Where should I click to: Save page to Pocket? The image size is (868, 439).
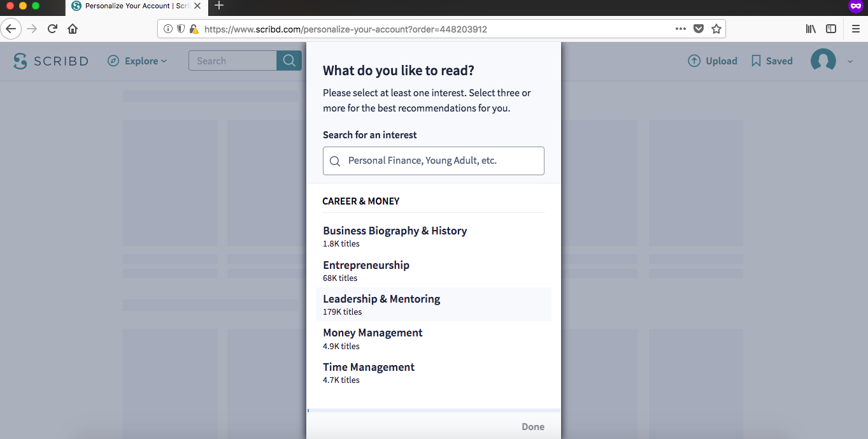coord(699,29)
